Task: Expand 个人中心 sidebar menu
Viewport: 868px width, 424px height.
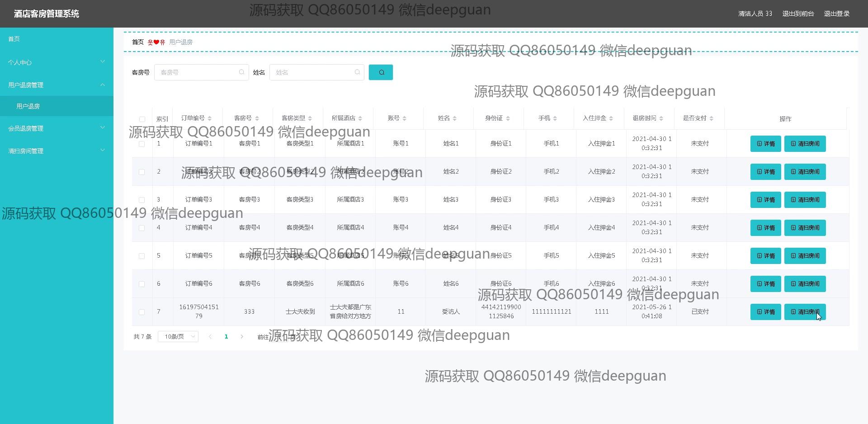Action: (57, 62)
